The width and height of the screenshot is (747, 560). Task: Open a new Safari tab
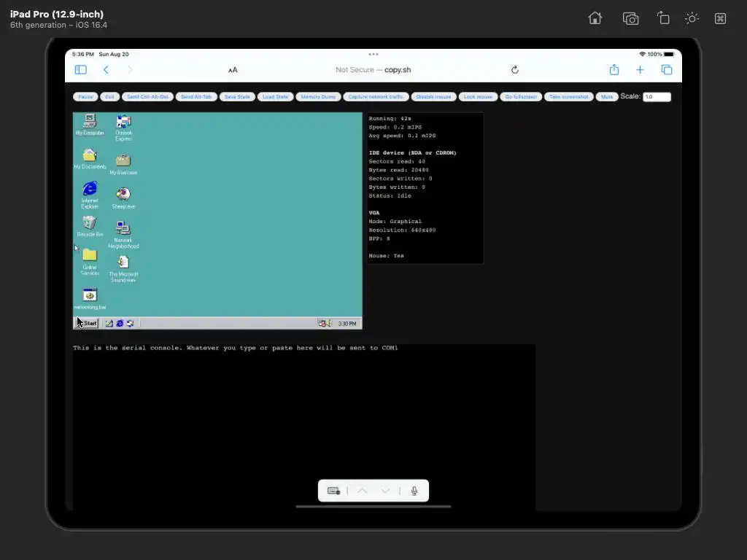pos(640,70)
